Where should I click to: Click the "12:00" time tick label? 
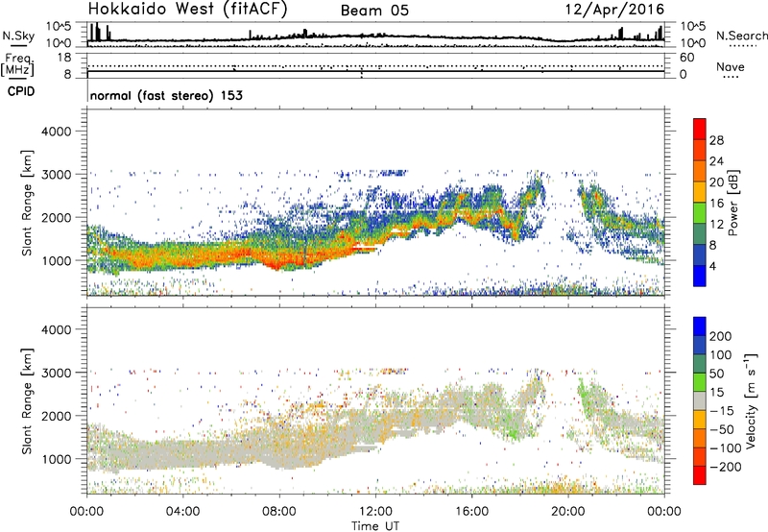375,512
